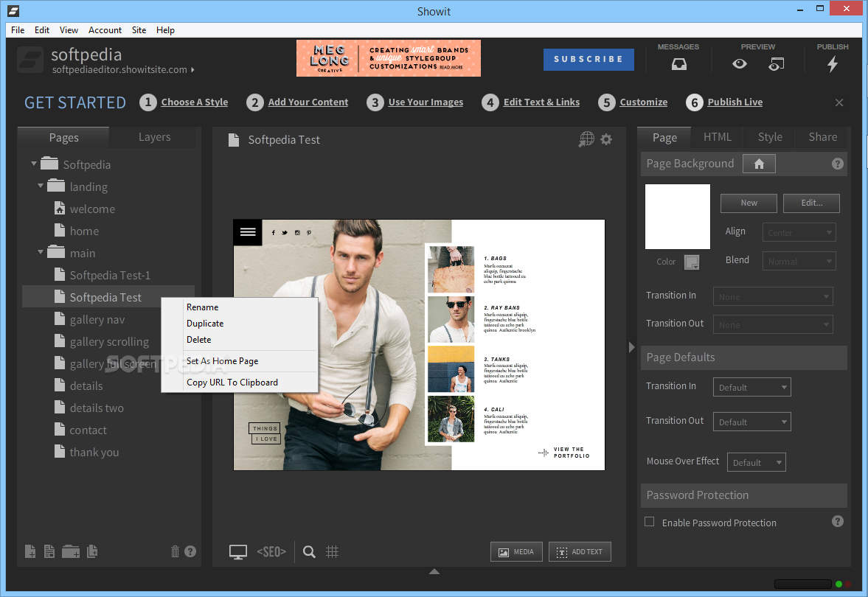Open the page globe link icon
The width and height of the screenshot is (868, 597).
tap(586, 139)
